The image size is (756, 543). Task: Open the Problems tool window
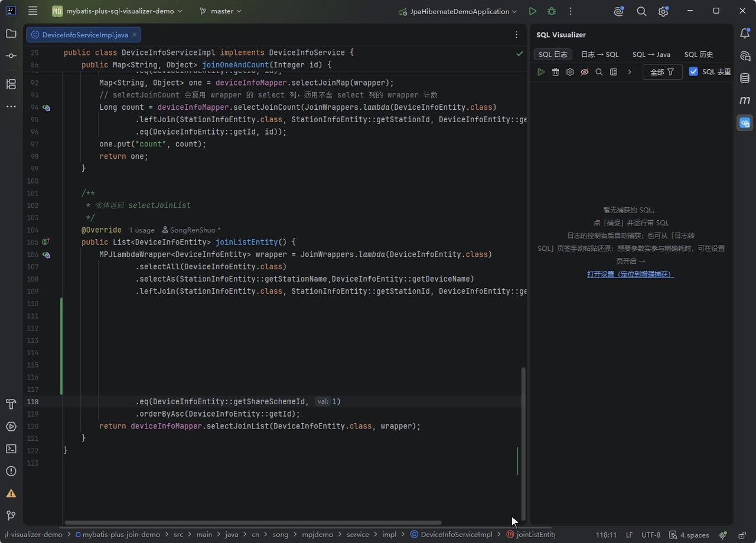(x=11, y=471)
